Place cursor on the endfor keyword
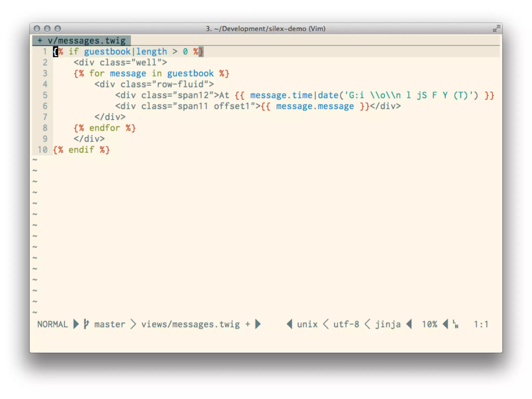The height and width of the screenshot is (399, 532). pyautogui.click(x=104, y=128)
